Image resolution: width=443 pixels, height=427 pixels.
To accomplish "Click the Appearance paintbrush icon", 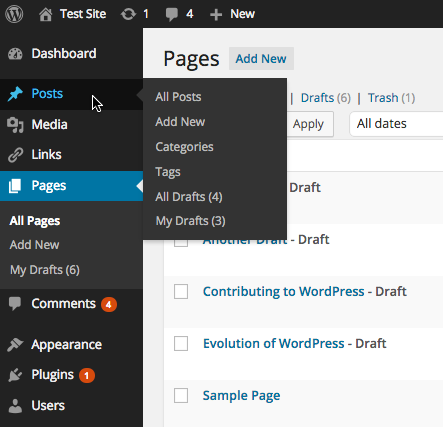I will pyautogui.click(x=15, y=345).
